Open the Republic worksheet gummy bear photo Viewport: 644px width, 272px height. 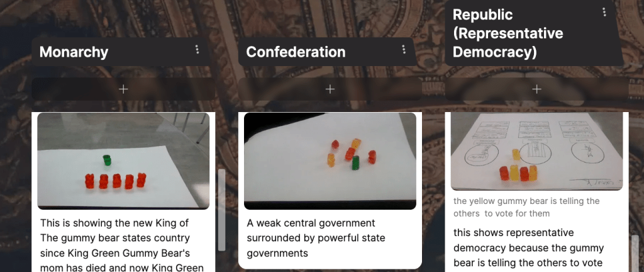536,152
